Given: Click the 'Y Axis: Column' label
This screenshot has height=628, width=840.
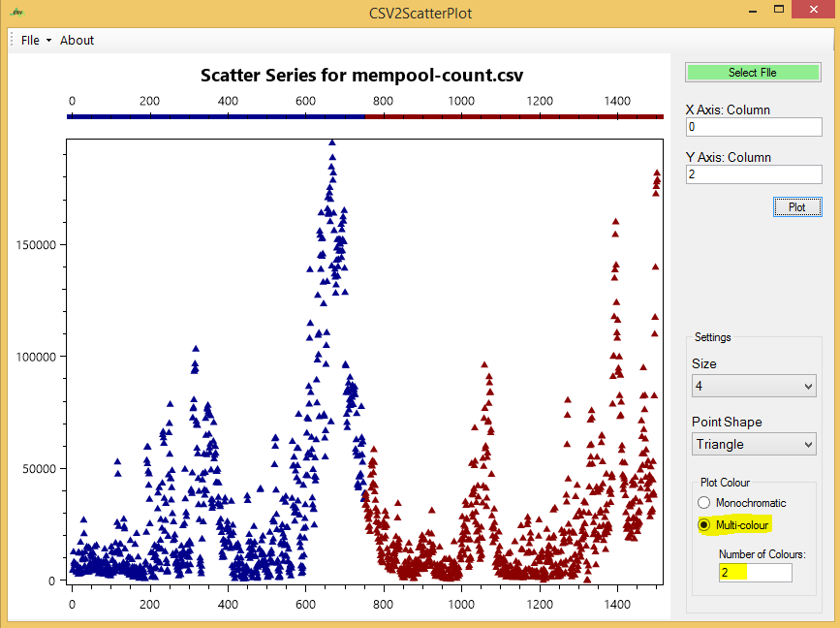Looking at the screenshot, I should tap(728, 158).
